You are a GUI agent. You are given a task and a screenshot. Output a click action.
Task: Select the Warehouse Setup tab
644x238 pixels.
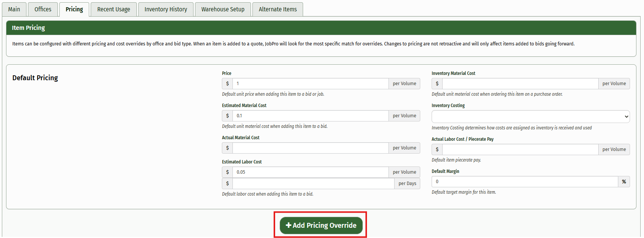223,9
